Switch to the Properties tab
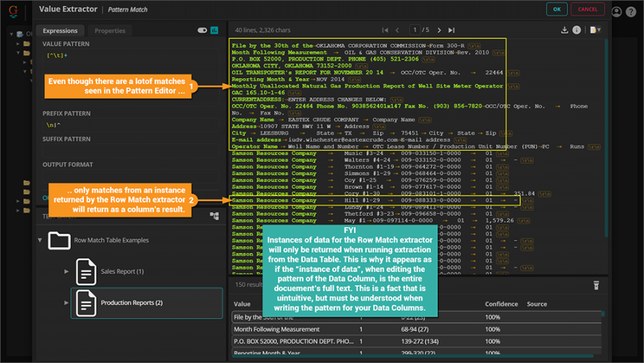Screen dimensions: 644x363 point(109,31)
